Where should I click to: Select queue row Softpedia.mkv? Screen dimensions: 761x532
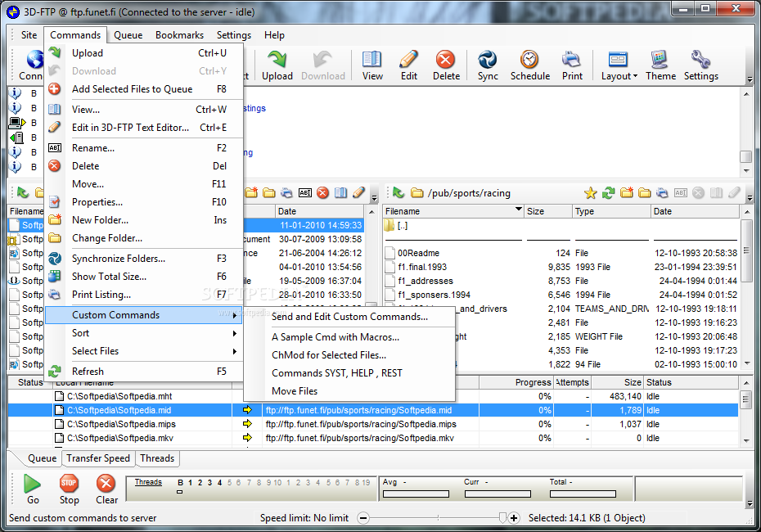[x=373, y=438]
